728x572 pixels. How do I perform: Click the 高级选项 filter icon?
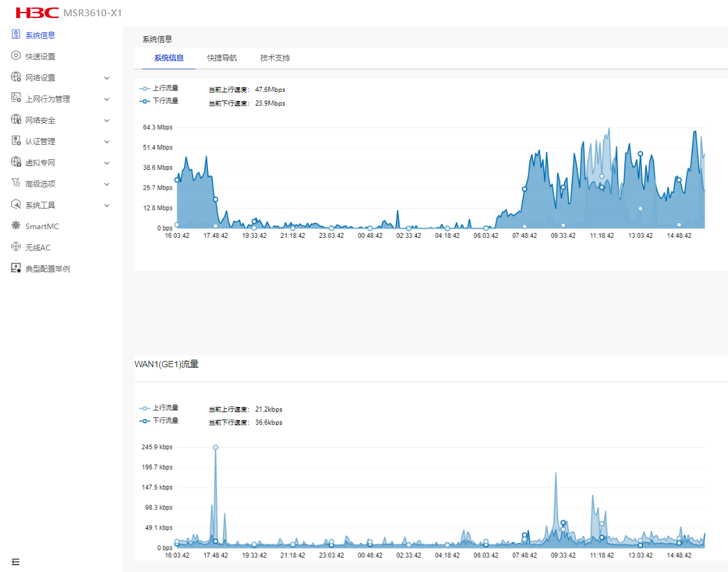coord(16,183)
